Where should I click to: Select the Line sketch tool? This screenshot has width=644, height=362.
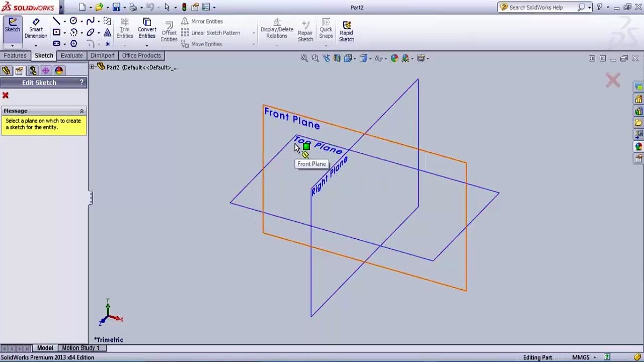point(56,21)
